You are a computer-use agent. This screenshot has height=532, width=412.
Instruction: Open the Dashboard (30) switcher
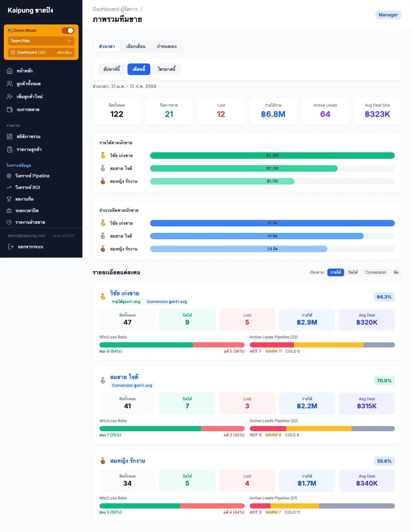(41, 52)
